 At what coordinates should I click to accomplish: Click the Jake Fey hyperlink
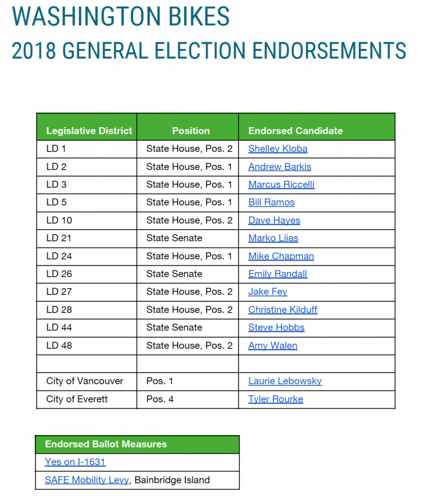pos(267,292)
